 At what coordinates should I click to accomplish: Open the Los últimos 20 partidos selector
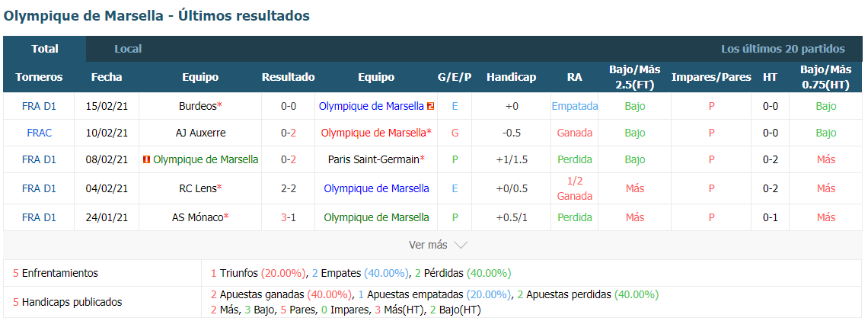[783, 49]
